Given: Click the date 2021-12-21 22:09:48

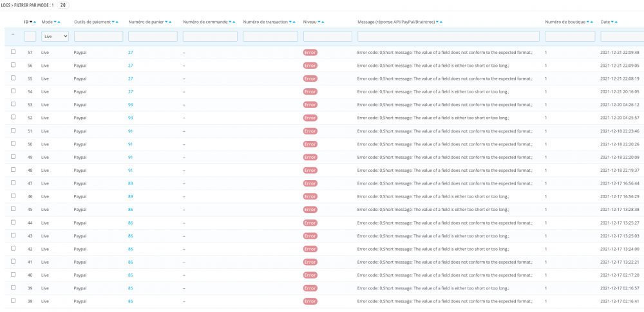Looking at the screenshot, I should tap(620, 53).
